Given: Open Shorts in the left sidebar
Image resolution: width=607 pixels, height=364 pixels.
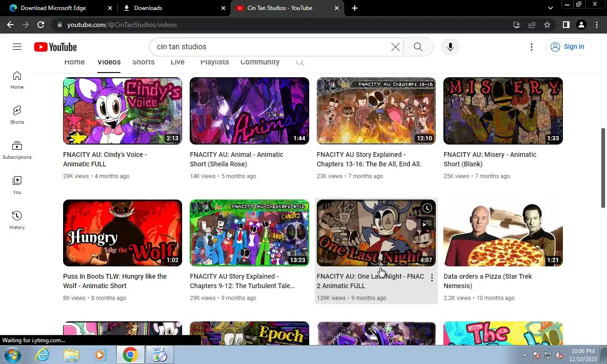Looking at the screenshot, I should point(17,115).
